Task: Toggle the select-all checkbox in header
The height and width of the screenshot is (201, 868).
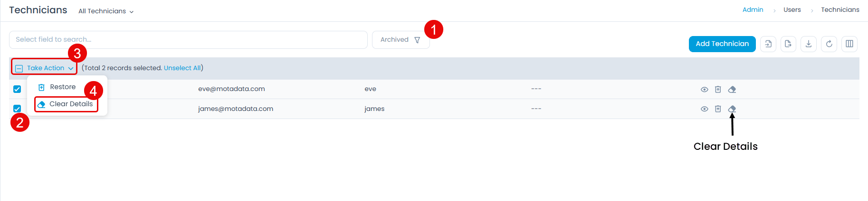Action: [19, 69]
